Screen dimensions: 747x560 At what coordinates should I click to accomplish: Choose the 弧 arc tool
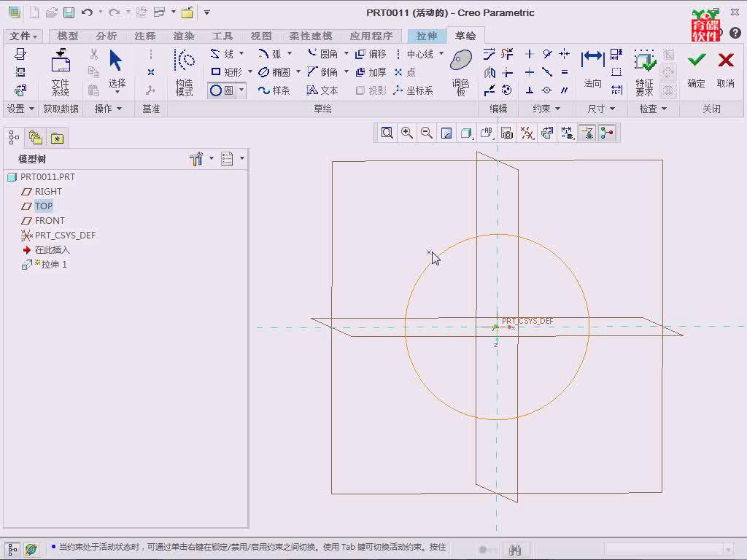[270, 54]
